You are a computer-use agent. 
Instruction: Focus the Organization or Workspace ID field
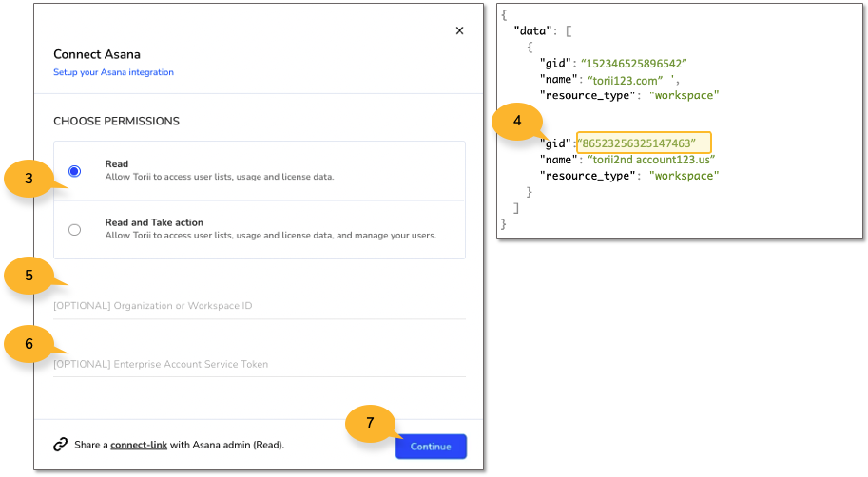coord(260,305)
